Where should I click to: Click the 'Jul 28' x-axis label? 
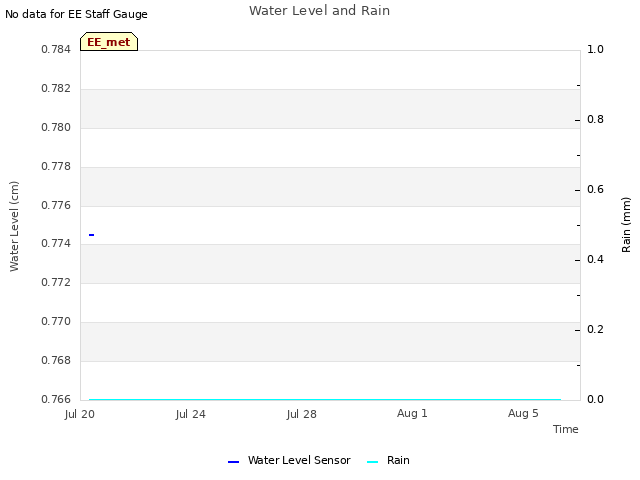(302, 414)
